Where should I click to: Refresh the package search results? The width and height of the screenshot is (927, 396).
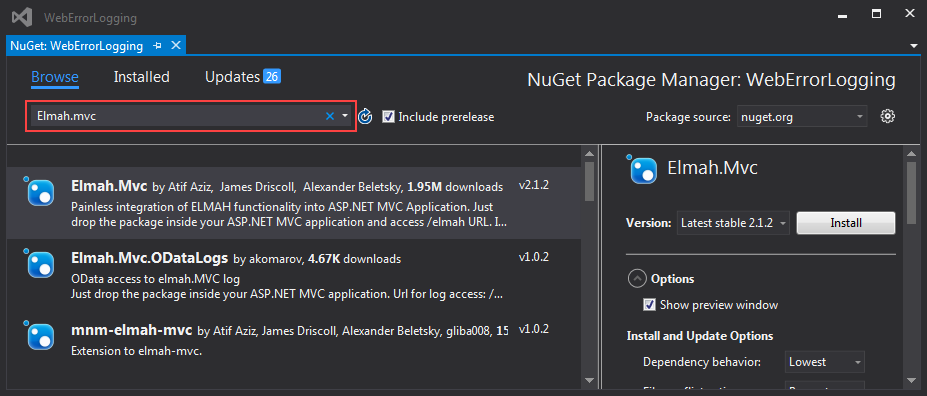click(x=365, y=116)
